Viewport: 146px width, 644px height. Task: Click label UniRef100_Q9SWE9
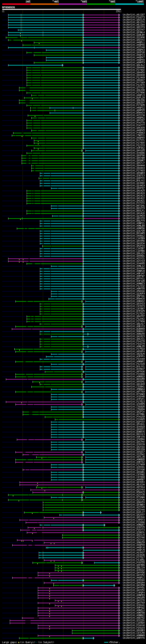pyautogui.click(x=134, y=173)
